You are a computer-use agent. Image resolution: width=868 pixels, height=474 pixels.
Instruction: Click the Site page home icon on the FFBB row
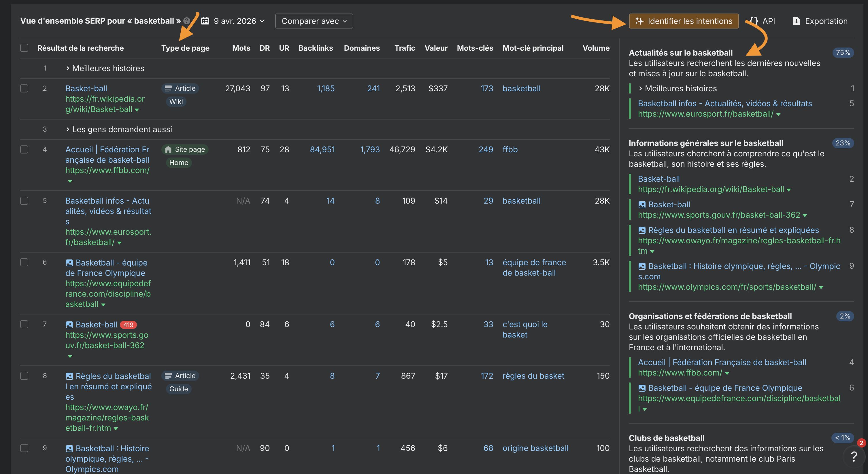tap(168, 149)
